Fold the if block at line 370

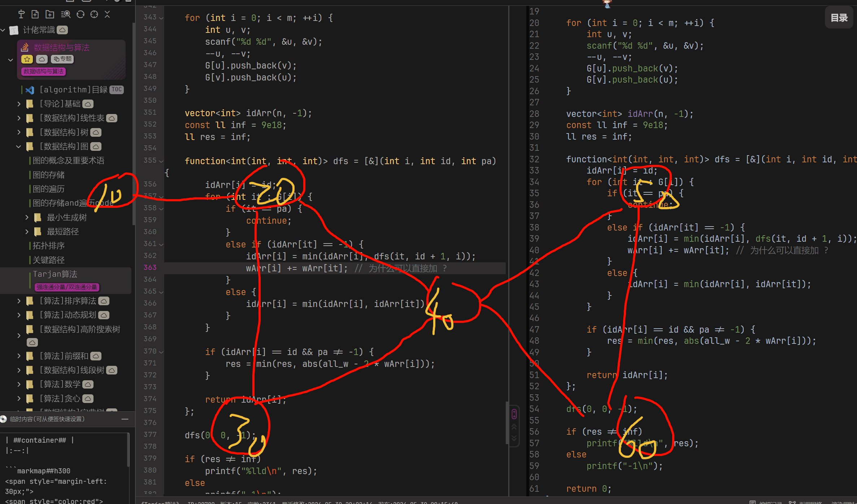(161, 352)
